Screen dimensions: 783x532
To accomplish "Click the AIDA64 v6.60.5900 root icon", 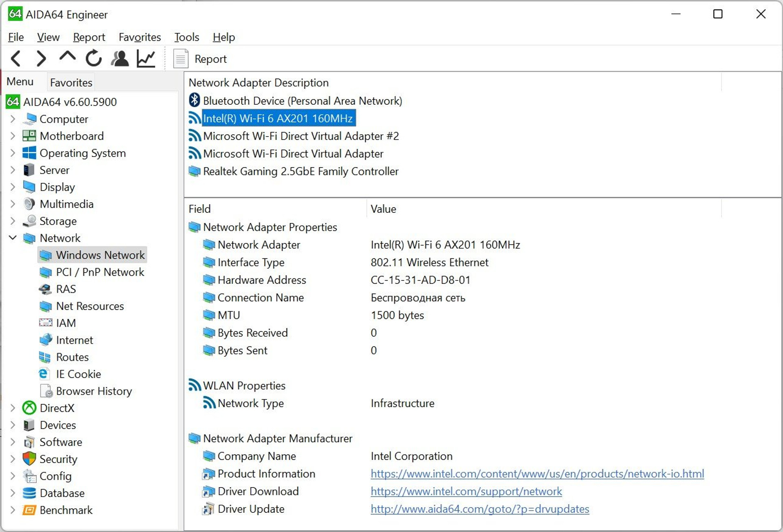I will pos(13,102).
